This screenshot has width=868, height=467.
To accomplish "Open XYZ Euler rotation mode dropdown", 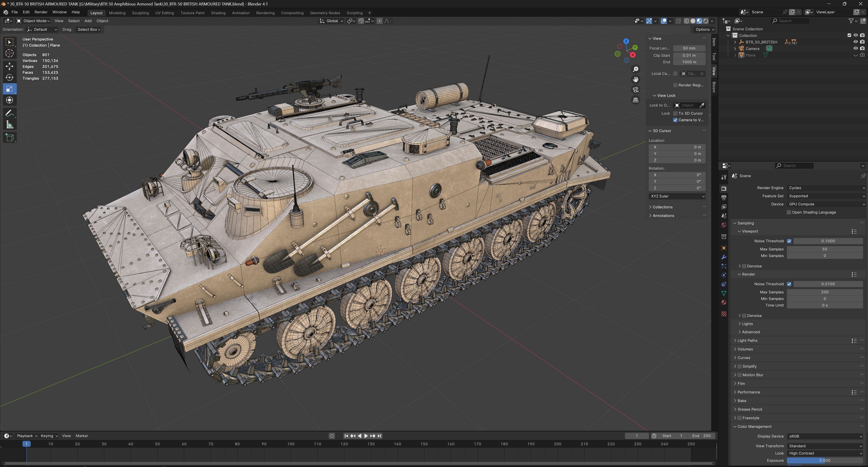I will (x=677, y=196).
